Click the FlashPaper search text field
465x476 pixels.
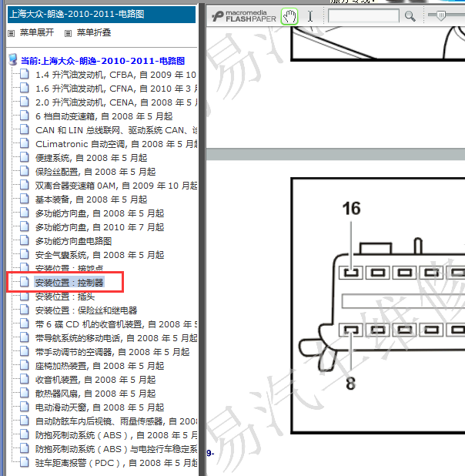click(x=363, y=15)
